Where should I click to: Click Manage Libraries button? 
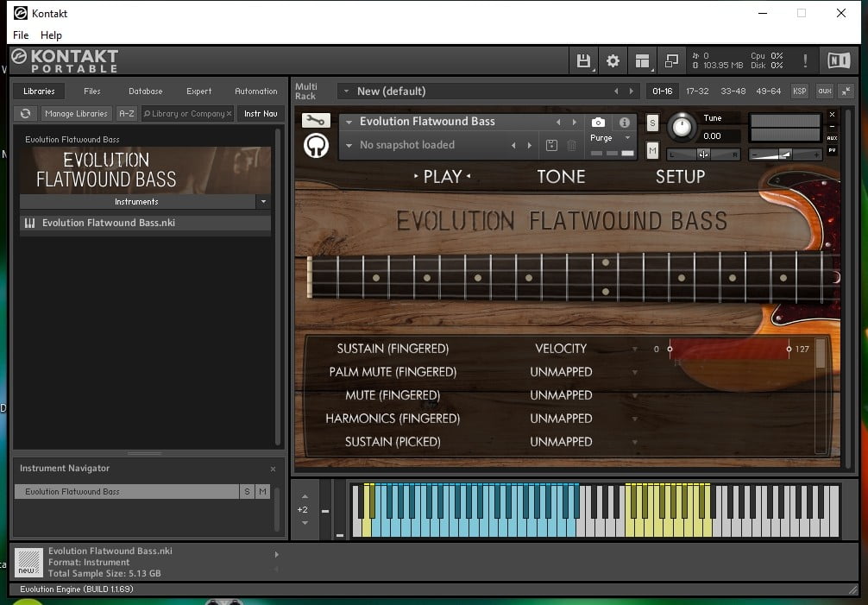[77, 113]
